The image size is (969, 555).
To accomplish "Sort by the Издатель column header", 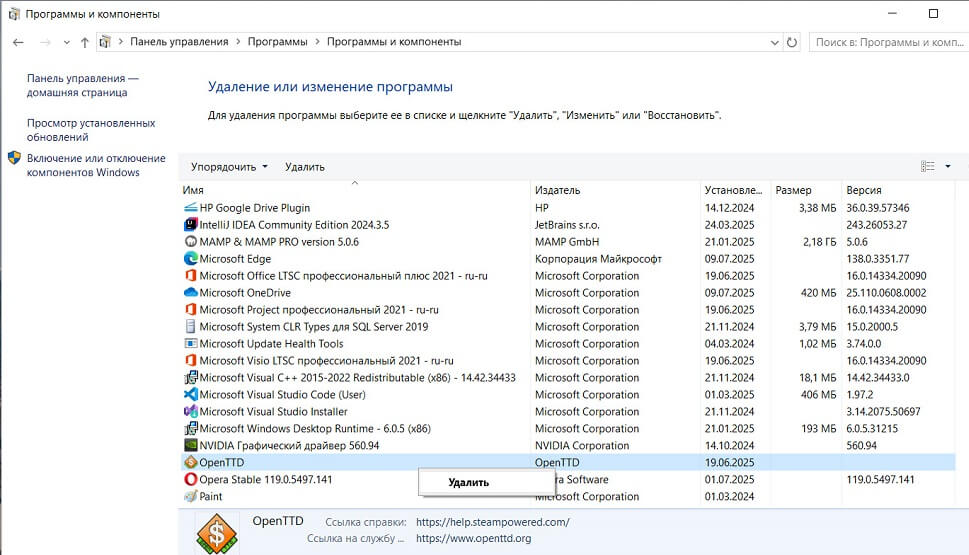I will (x=616, y=190).
